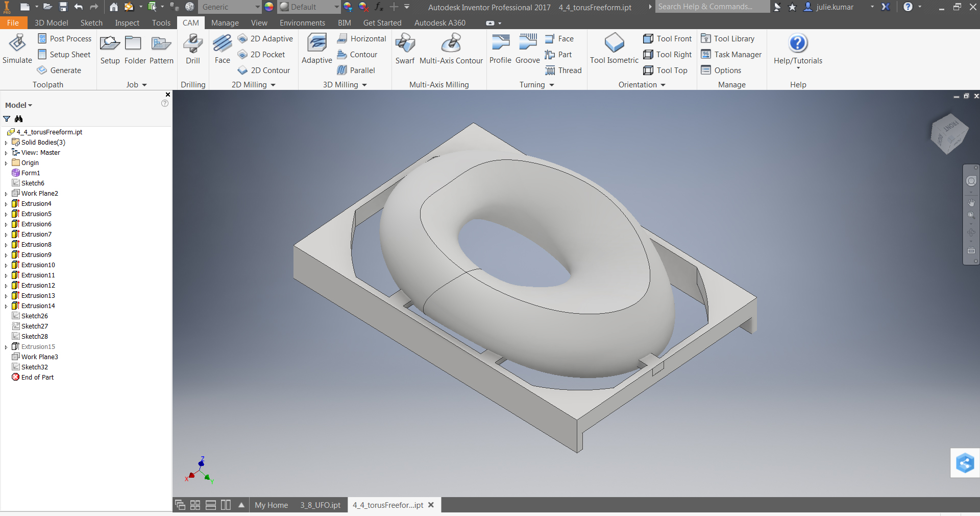Select the 3D Adaptive milling tool

[x=316, y=49]
